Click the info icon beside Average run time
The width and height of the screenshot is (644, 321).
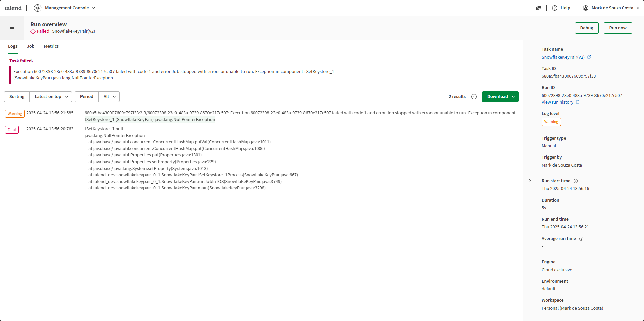(x=581, y=239)
